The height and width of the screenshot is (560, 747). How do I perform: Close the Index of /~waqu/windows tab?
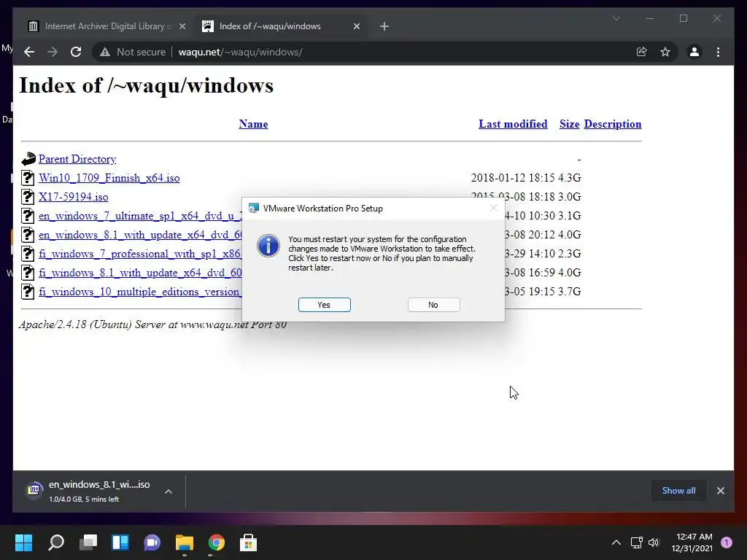pyautogui.click(x=356, y=27)
